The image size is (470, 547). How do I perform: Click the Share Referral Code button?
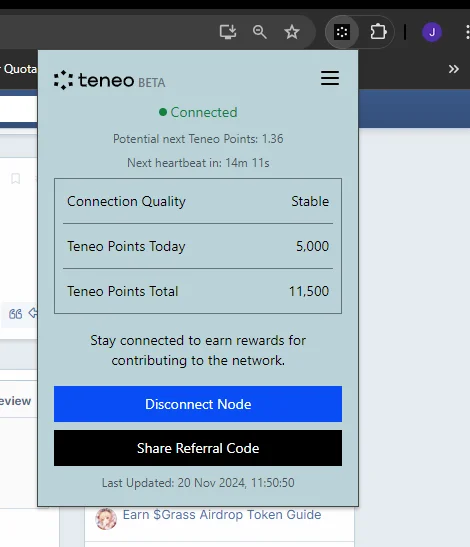[198, 448]
